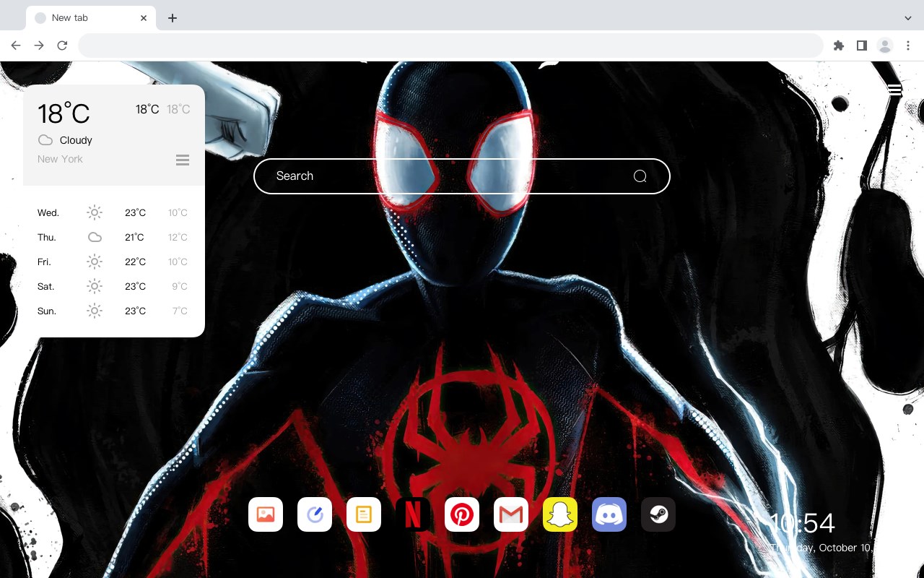Screen dimensions: 924x578
Task: Click the 21°C Thursday high temperature
Action: click(134, 238)
